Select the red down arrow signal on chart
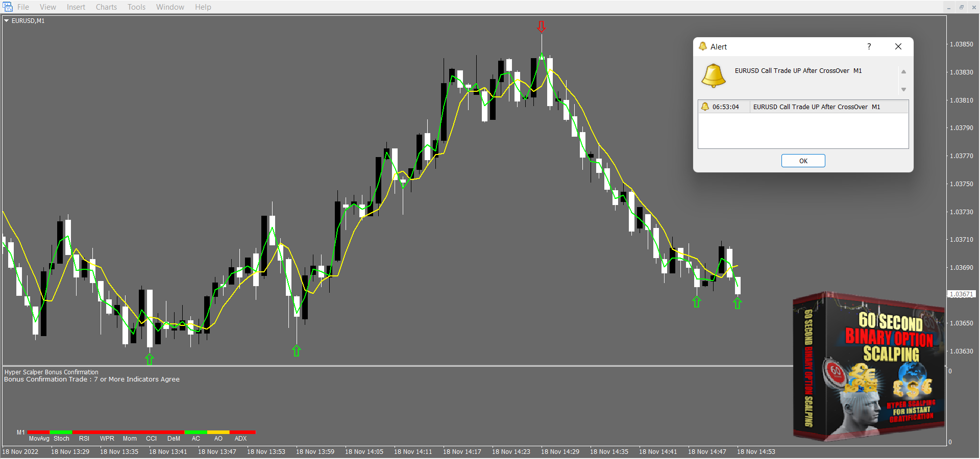The width and height of the screenshot is (980, 459). pos(542,27)
